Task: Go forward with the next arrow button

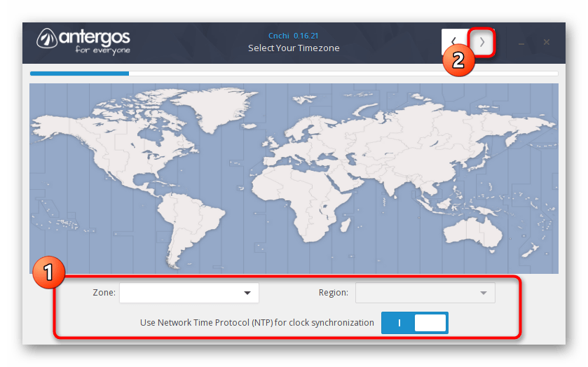Action: click(481, 42)
